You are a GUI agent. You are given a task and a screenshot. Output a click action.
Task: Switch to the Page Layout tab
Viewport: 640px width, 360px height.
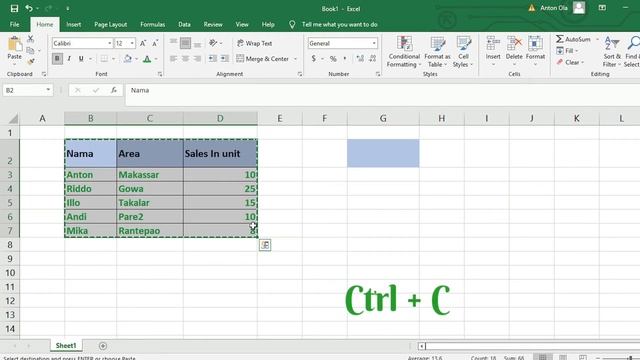(x=111, y=24)
